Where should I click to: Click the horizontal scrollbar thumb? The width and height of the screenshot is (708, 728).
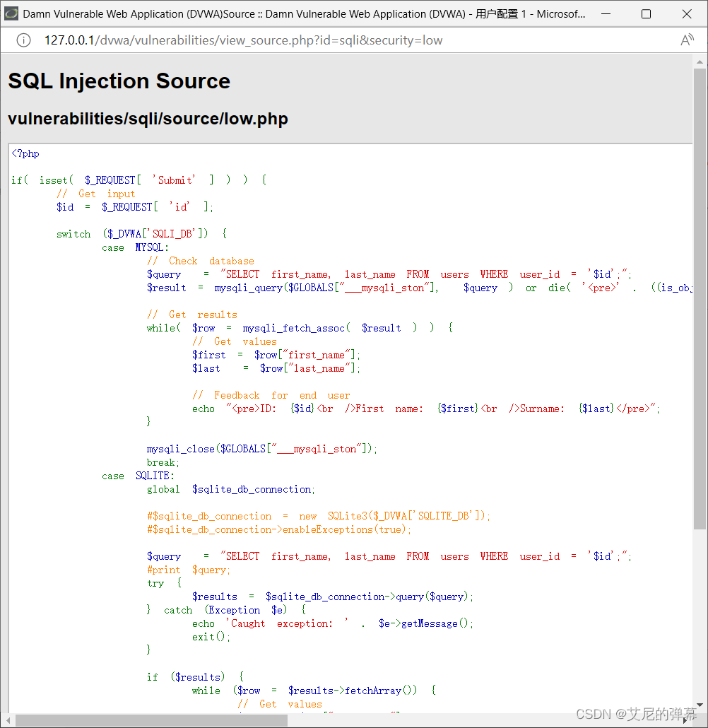[152, 720]
